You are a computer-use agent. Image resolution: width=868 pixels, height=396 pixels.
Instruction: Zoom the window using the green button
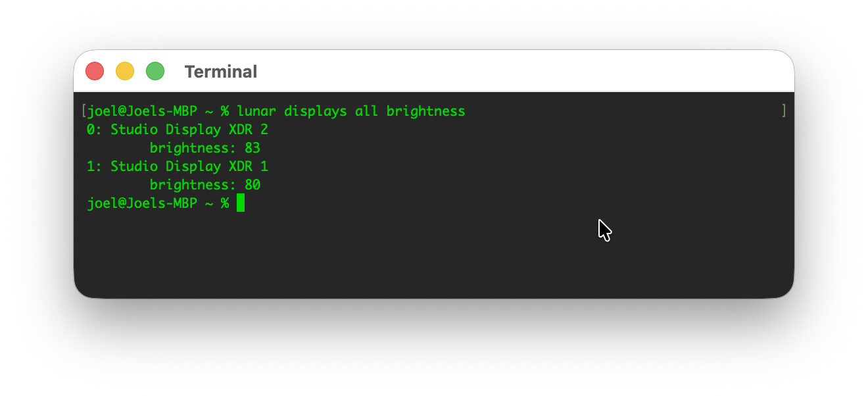(155, 71)
